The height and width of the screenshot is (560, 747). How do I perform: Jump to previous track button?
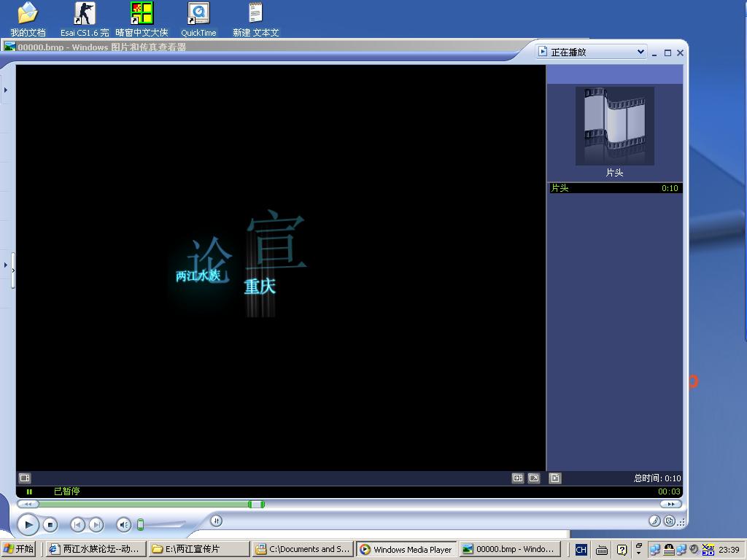77,524
